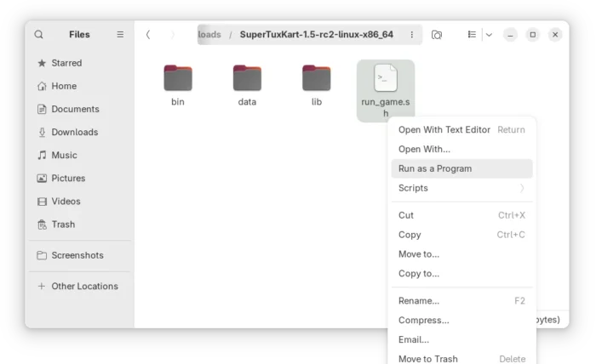Image resolution: width=596 pixels, height=364 pixels.
Task: Click SuperTuxKart-1.5-rc2-linux-x86_64 path segment
Action: pyautogui.click(x=316, y=35)
